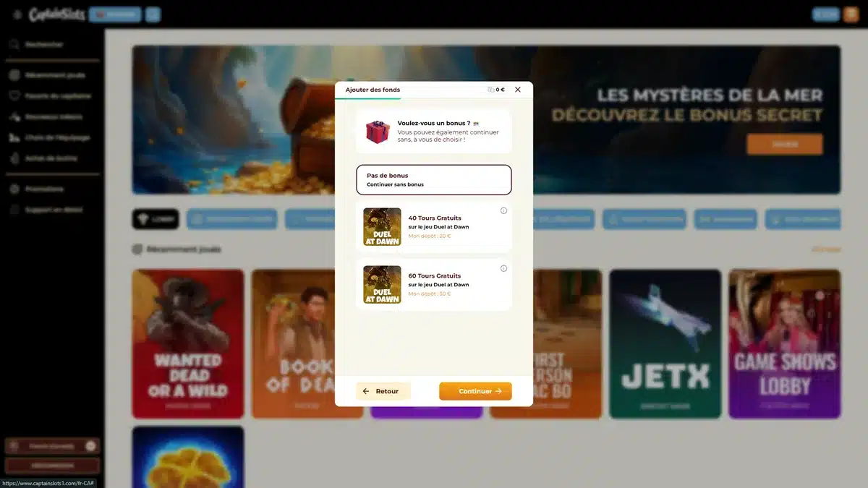This screenshot has height=488, width=868.
Task: Close the Ajouter des fonds dialog
Action: pos(517,90)
